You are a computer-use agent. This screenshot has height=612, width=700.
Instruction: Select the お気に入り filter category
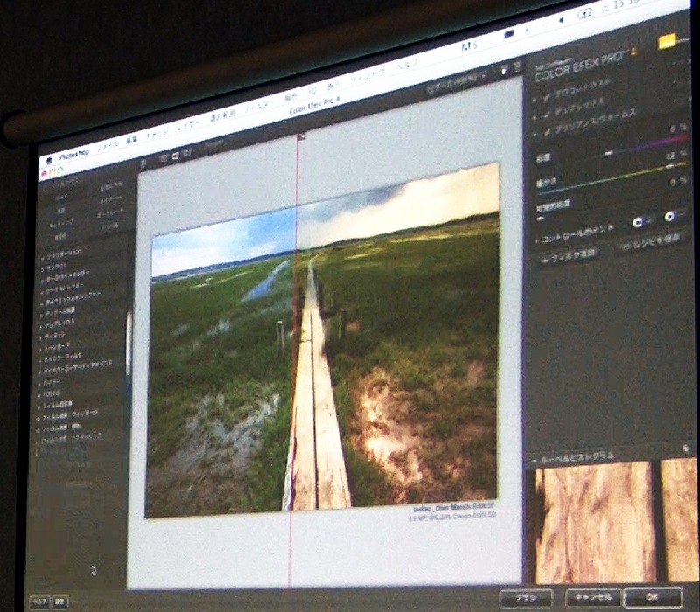coord(111,184)
